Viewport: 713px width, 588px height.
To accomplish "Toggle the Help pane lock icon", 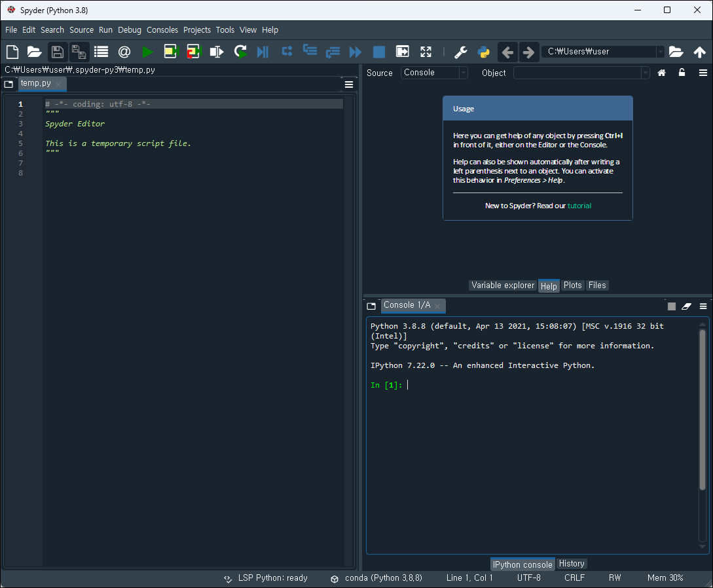I will (682, 72).
